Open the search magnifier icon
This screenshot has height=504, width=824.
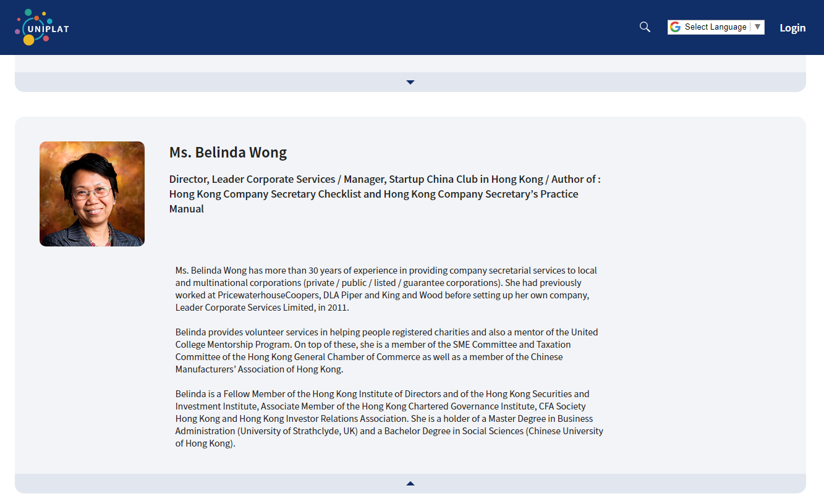645,27
